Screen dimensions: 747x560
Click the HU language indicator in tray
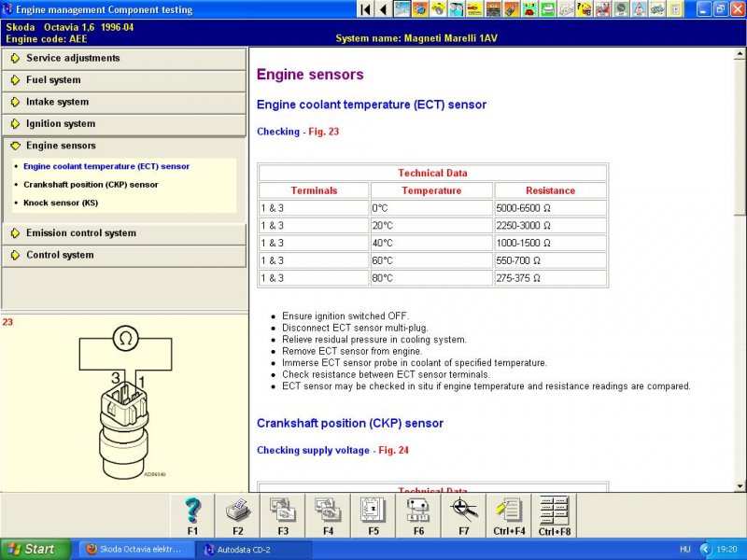685,549
